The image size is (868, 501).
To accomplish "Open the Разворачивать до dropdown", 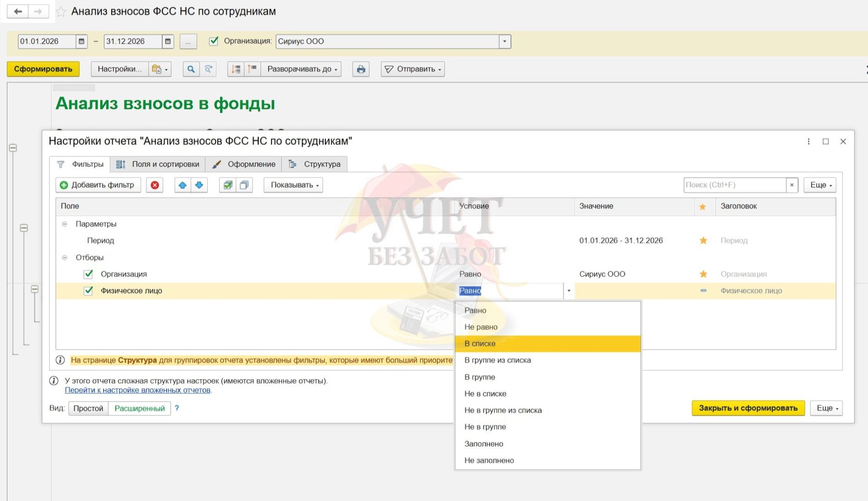I will [301, 69].
